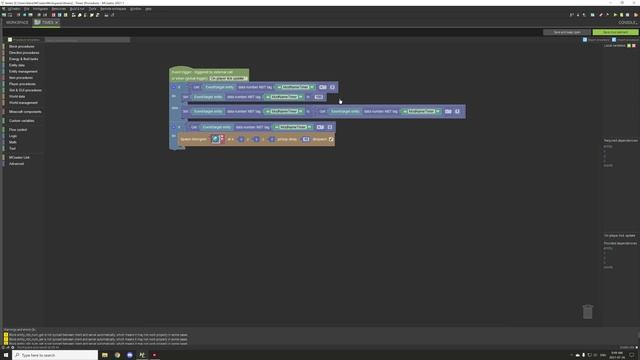This screenshot has height=360, width=640.
Task: Click the white stop square icon in toolbar
Action: click(628, 15)
